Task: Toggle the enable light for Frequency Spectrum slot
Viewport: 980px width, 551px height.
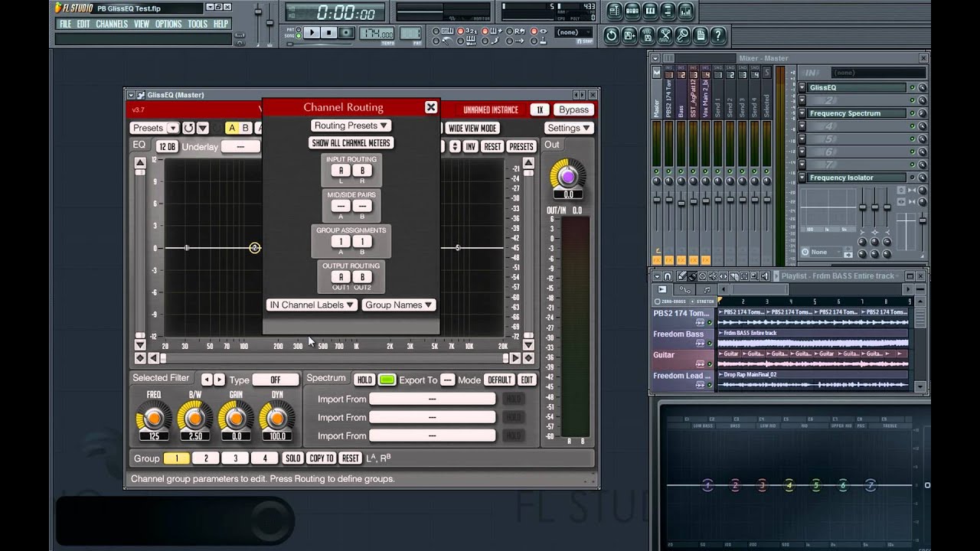Action: (x=912, y=113)
